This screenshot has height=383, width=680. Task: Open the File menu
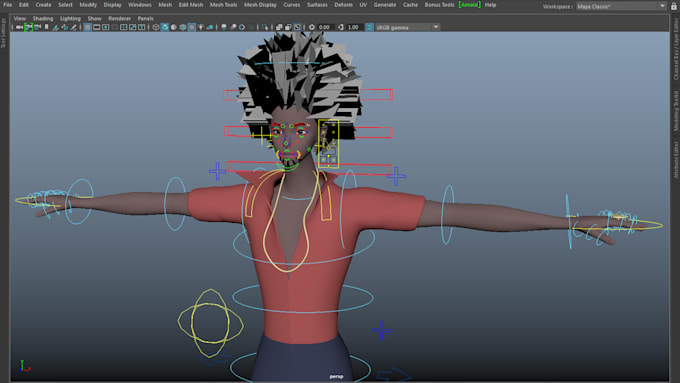[x=7, y=5]
